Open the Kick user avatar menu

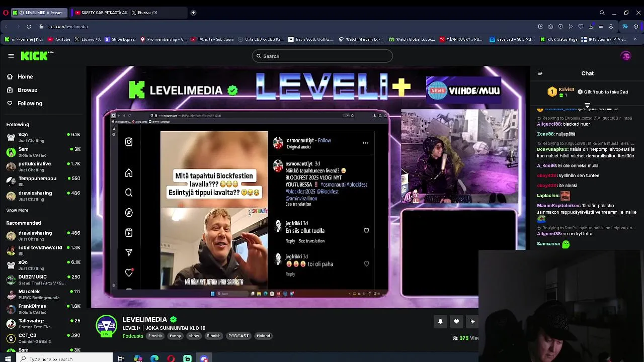pos(626,56)
